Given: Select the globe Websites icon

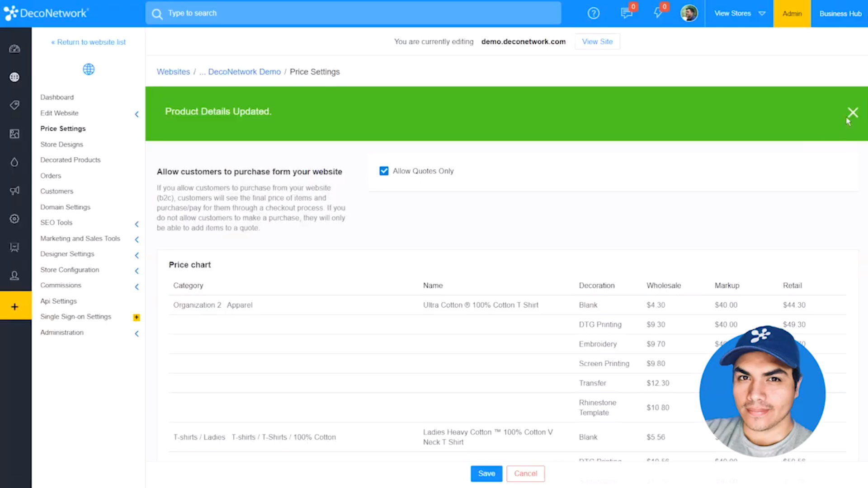Looking at the screenshot, I should coord(14,77).
